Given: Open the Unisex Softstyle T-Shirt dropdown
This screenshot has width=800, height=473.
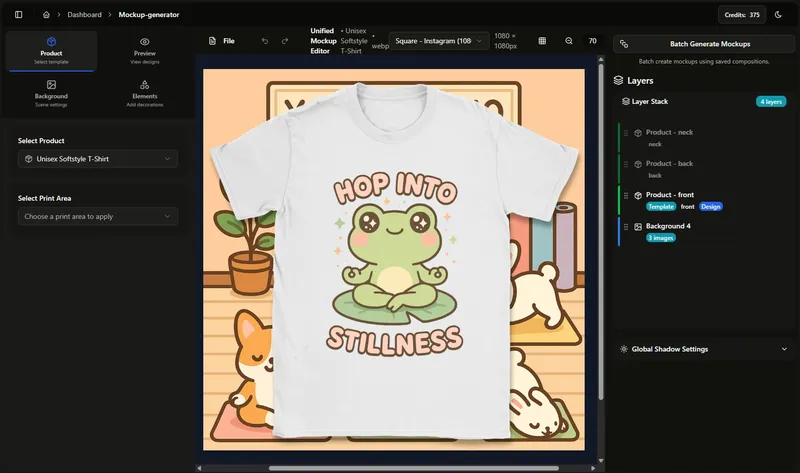Looking at the screenshot, I should point(98,159).
